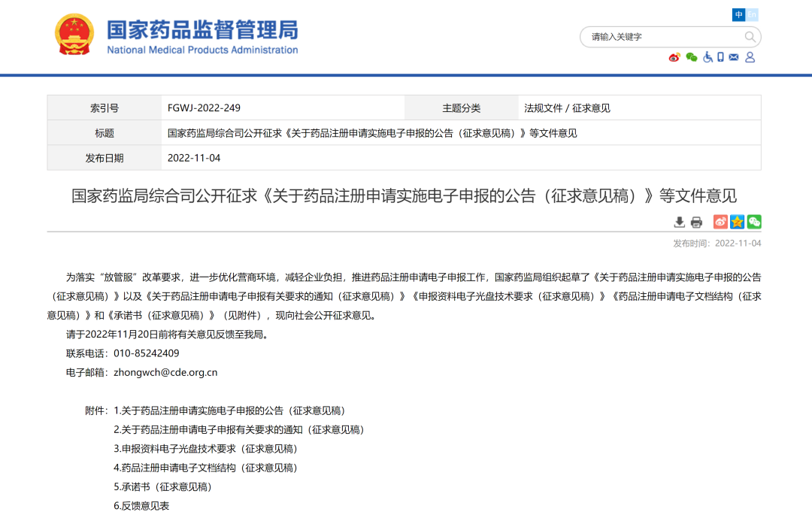The image size is (812, 524).
Task: Open the Weibo icon under the search box
Action: [x=674, y=57]
